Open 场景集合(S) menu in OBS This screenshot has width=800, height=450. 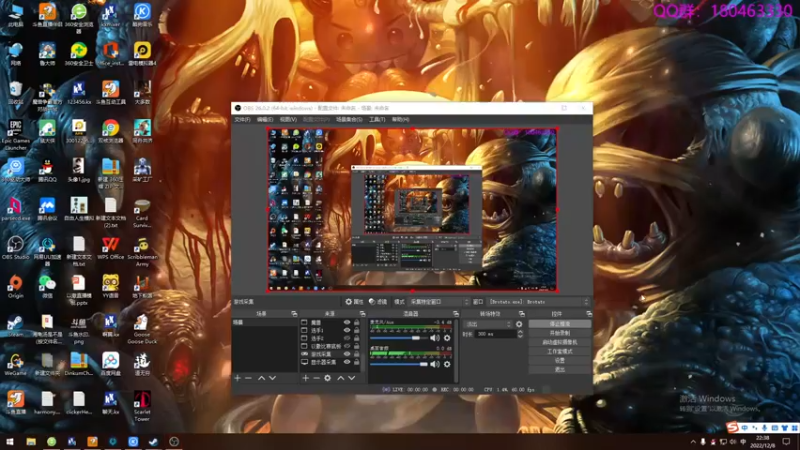[x=349, y=119]
